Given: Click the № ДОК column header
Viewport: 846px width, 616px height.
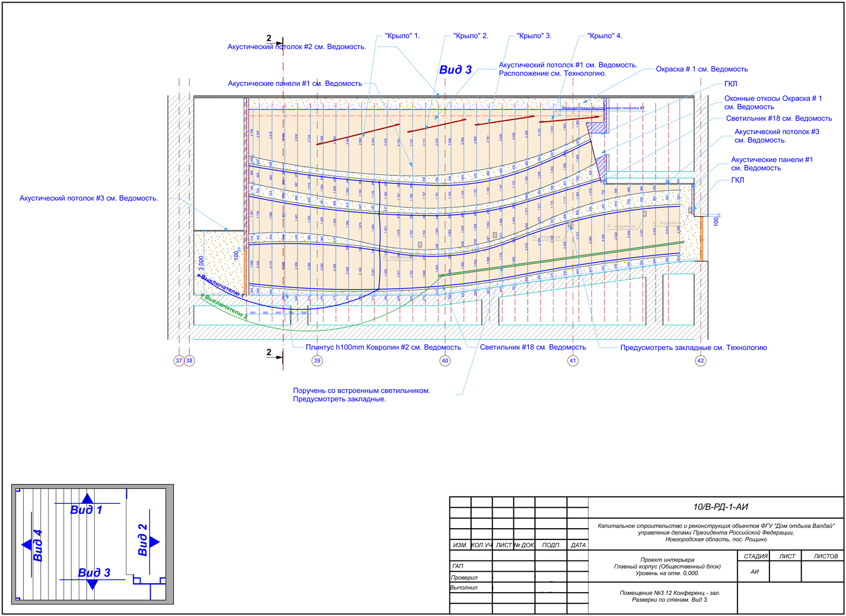Looking at the screenshot, I should coord(524,545).
